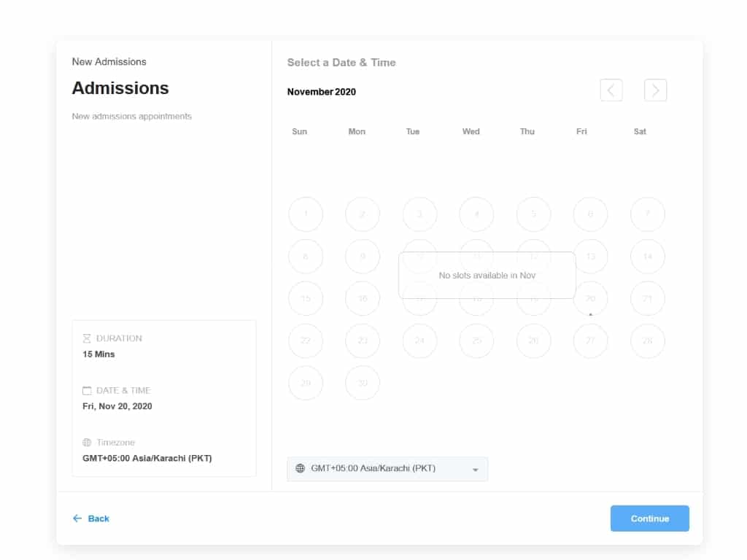The image size is (747, 560).
Task: Advance to next month with right chevron
Action: [x=655, y=90]
